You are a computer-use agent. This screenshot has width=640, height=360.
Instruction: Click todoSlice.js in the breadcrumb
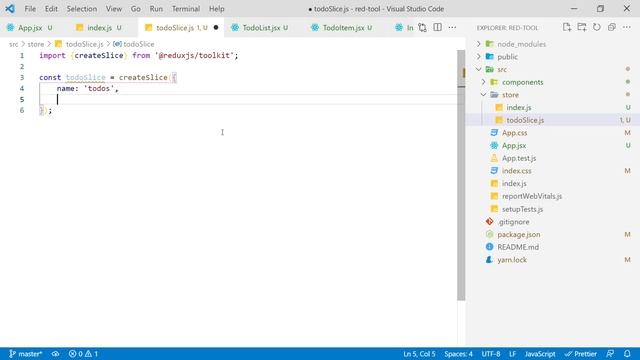(84, 44)
